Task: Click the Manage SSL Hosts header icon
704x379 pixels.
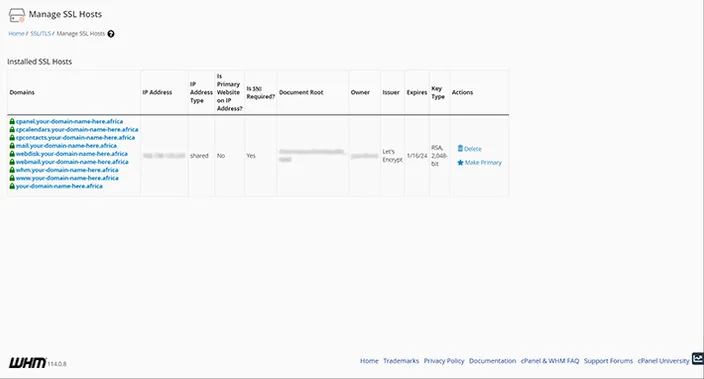Action: [x=17, y=15]
